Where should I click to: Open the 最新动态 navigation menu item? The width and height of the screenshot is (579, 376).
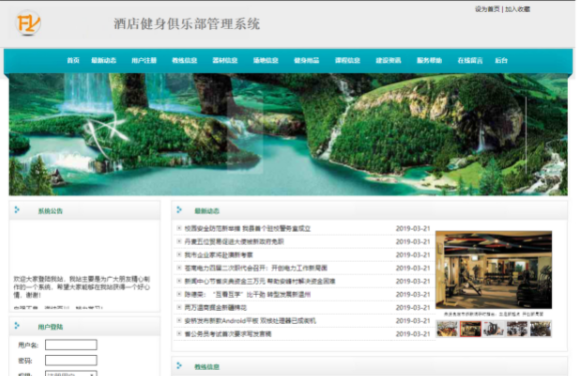[x=104, y=60]
